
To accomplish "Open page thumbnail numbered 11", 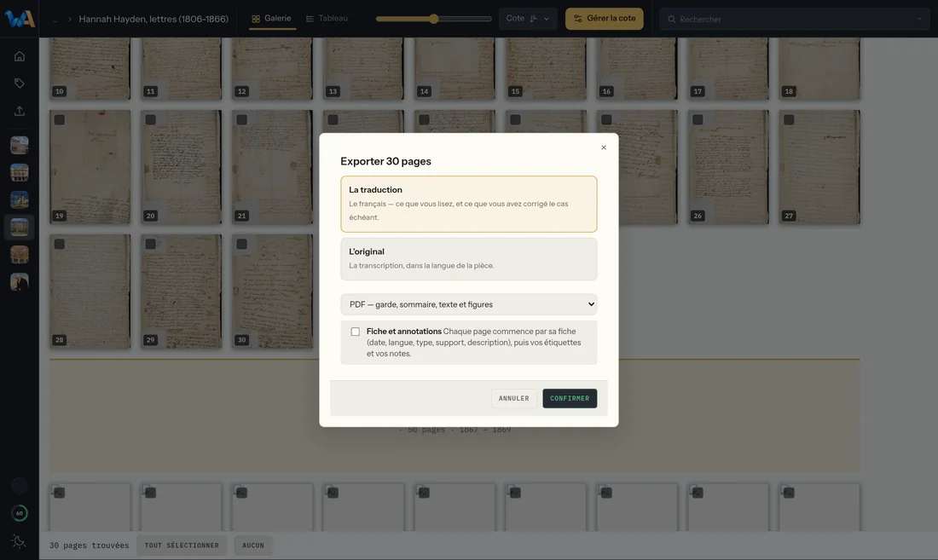I will click(182, 68).
